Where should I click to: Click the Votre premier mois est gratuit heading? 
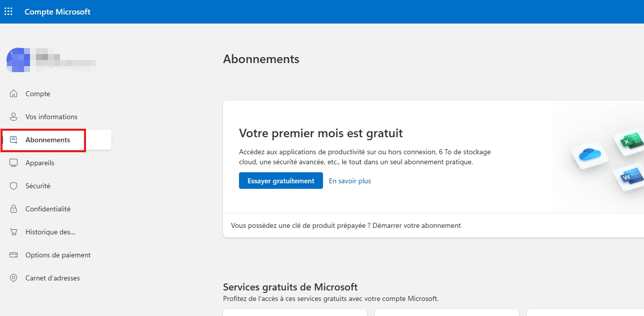tap(321, 133)
